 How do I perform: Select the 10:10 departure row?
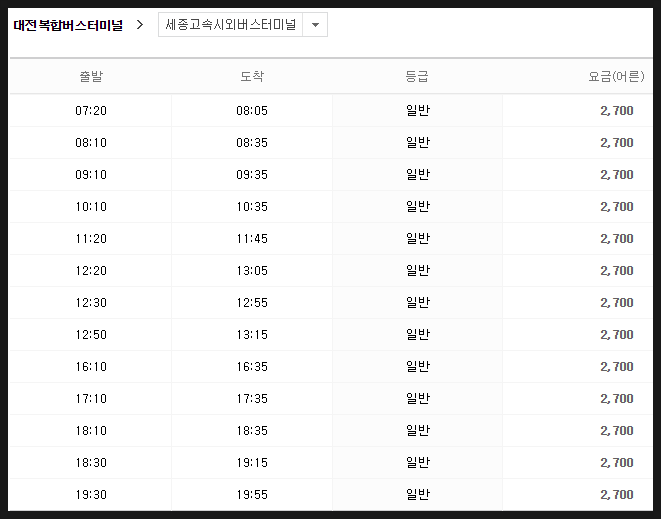coord(331,207)
